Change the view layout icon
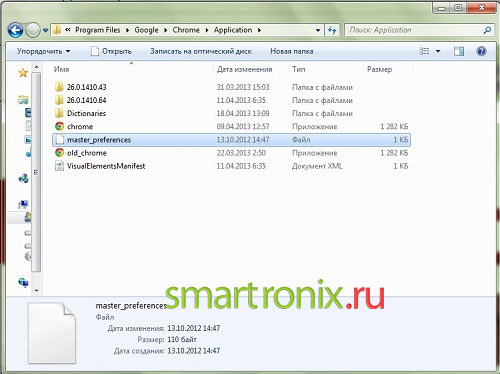The height and width of the screenshot is (374, 500). (424, 51)
